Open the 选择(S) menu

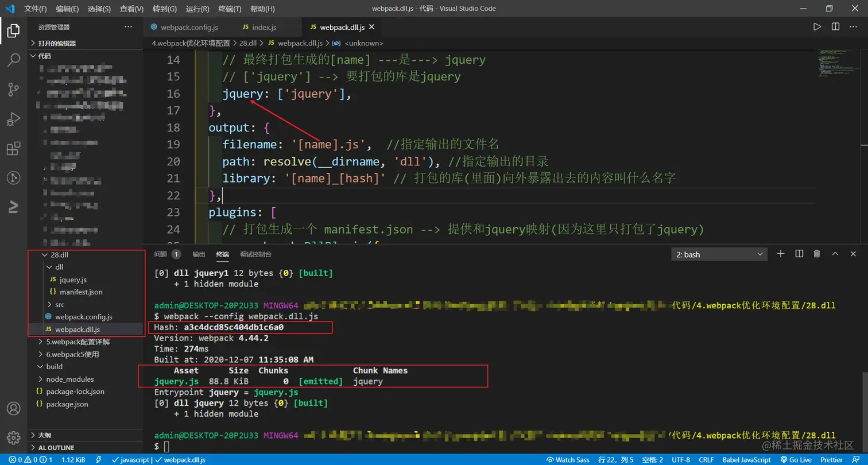99,9
